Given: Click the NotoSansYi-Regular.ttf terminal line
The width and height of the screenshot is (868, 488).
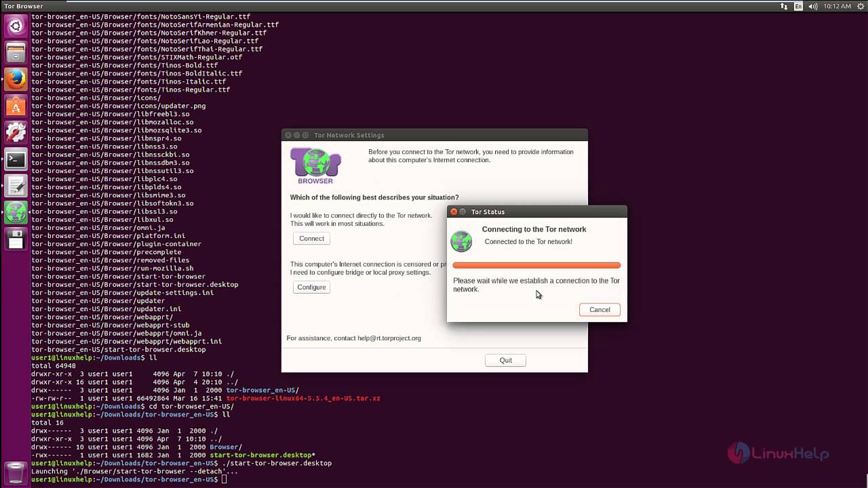Looking at the screenshot, I should point(140,16).
